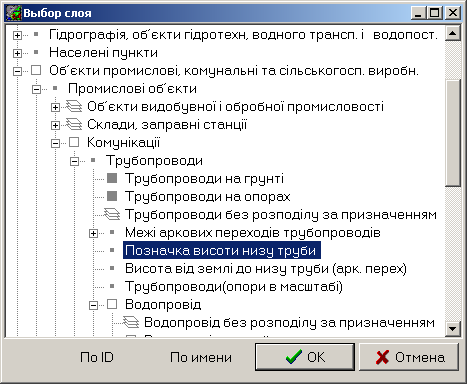Click layer stack icon beside Склади, заправні станції
The image size is (467, 384).
[74, 124]
